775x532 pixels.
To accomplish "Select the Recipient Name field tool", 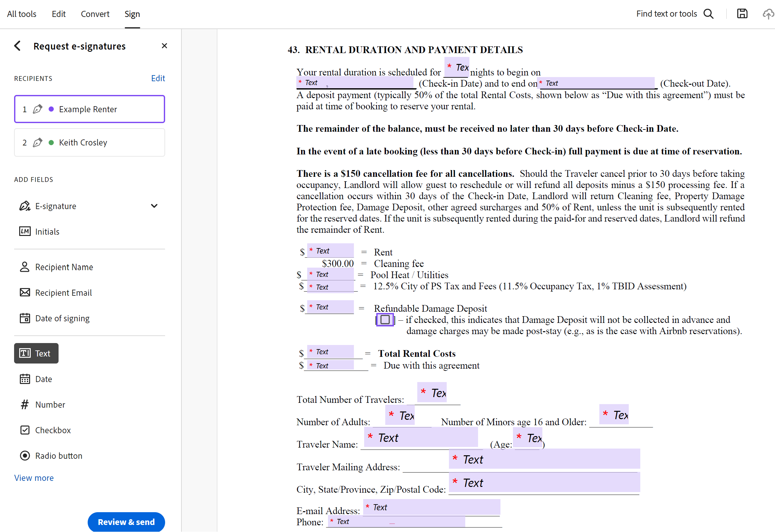I will (64, 267).
